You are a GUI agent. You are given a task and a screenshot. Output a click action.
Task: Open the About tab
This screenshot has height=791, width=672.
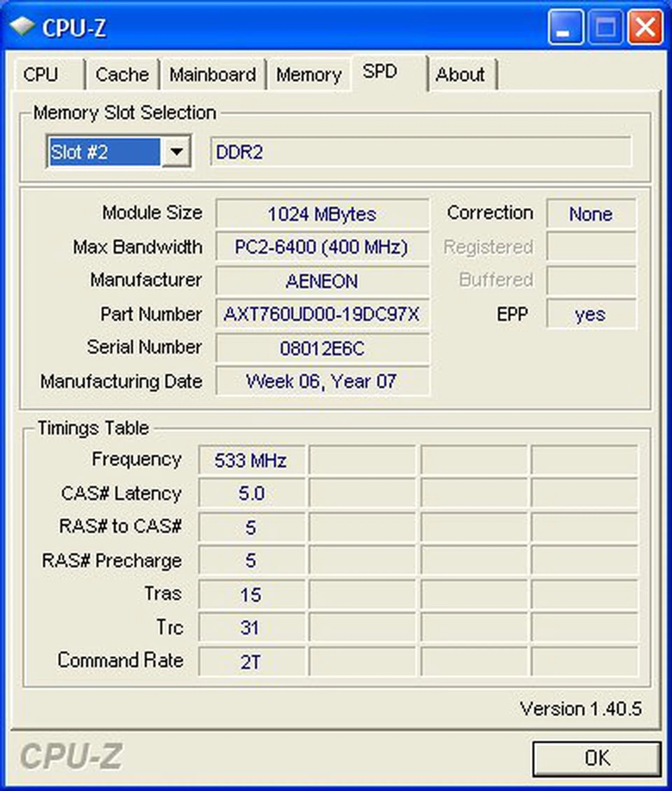pos(461,75)
